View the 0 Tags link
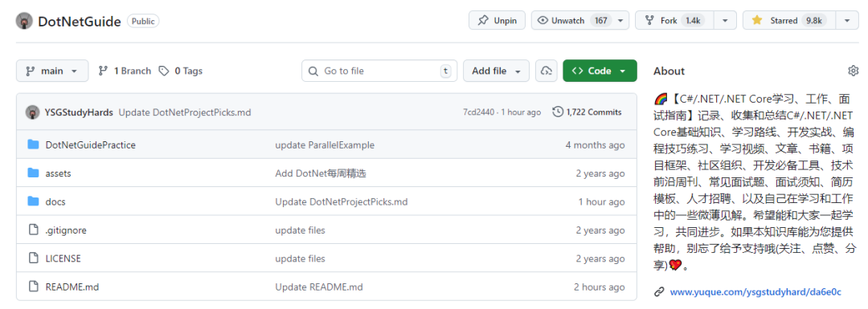The height and width of the screenshot is (309, 868). 181,71
